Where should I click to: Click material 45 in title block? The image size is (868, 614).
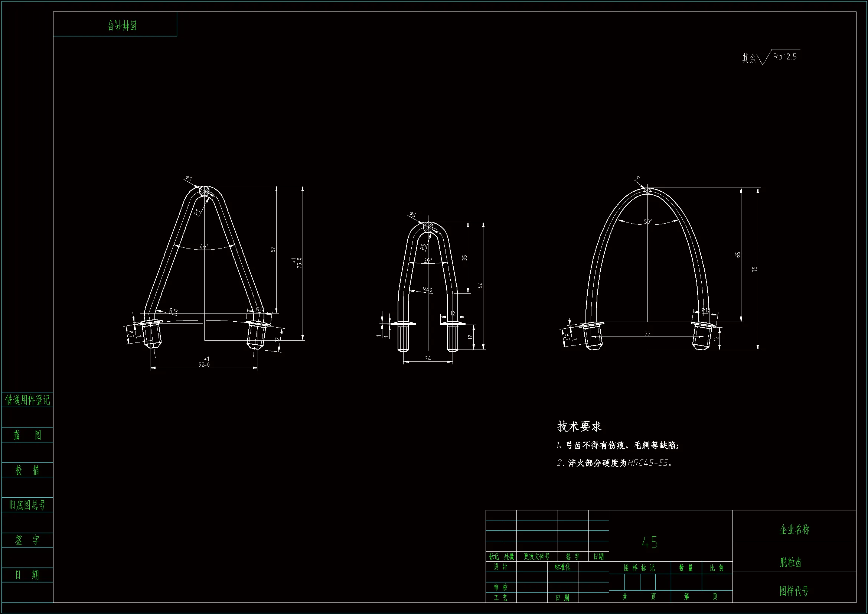(x=650, y=543)
